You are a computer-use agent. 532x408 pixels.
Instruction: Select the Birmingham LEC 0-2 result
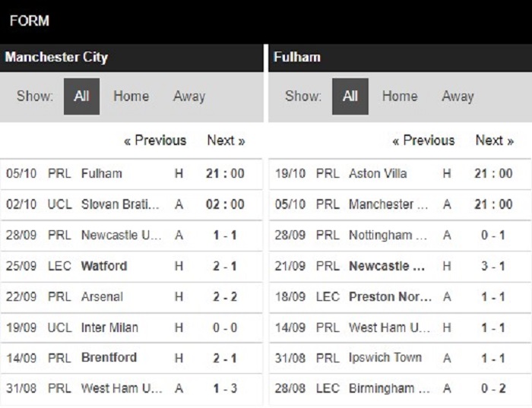coord(401,389)
